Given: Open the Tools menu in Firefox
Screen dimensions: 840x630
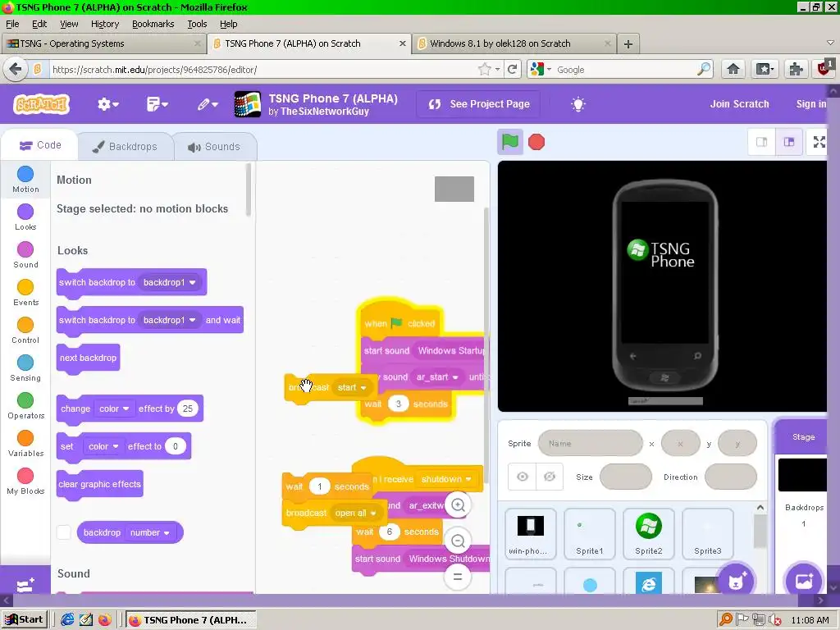Looking at the screenshot, I should tap(197, 24).
